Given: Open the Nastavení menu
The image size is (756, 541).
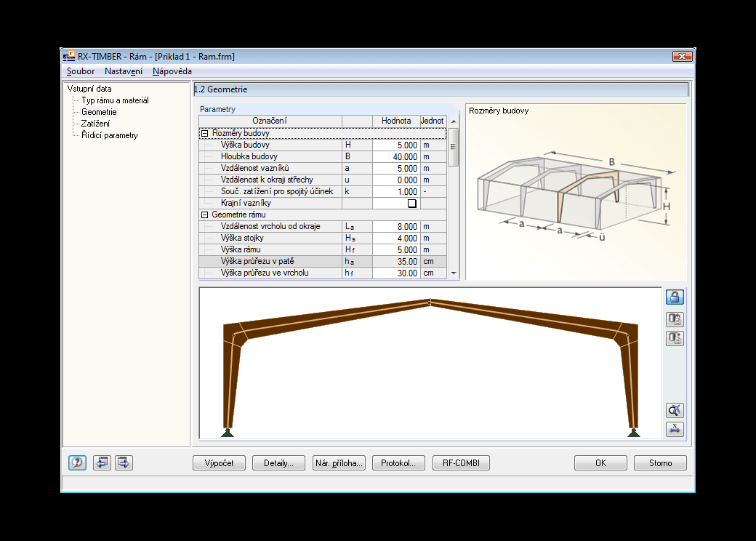Looking at the screenshot, I should 124,71.
